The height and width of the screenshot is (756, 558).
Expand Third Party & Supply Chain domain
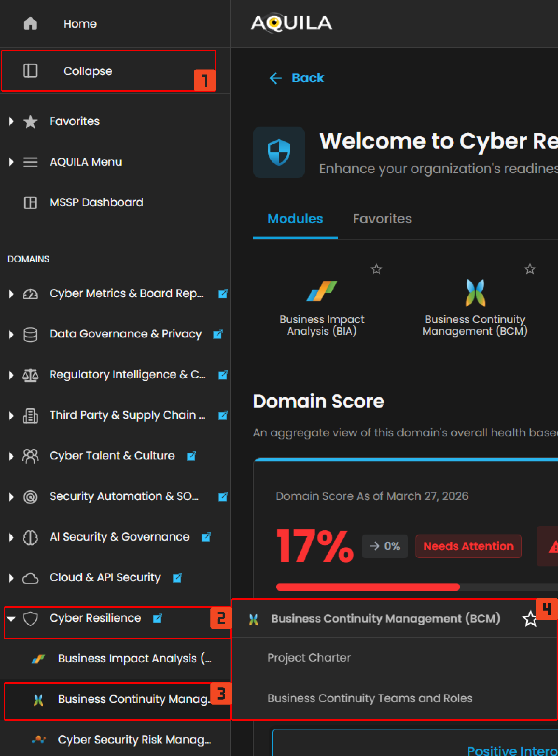point(11,415)
